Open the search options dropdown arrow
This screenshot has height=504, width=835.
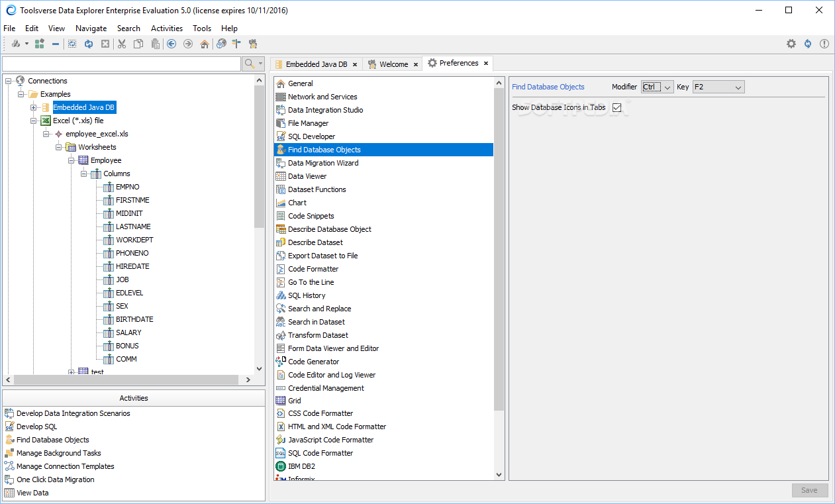(260, 64)
